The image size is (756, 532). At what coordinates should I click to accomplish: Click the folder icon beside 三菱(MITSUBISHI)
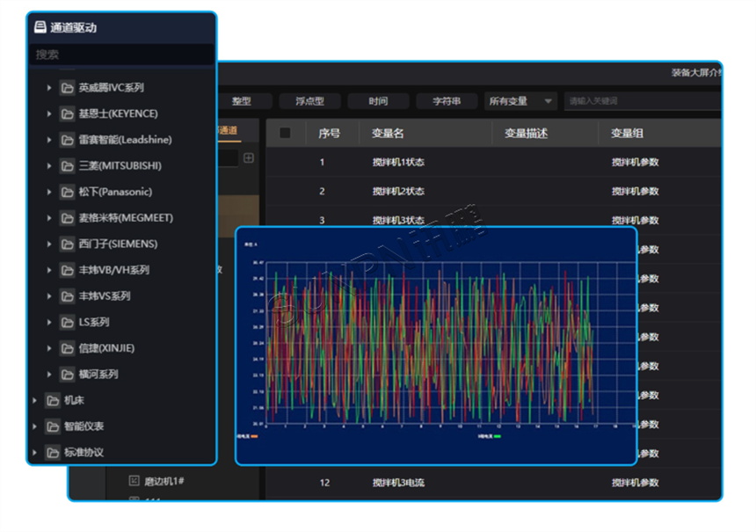click(x=67, y=165)
